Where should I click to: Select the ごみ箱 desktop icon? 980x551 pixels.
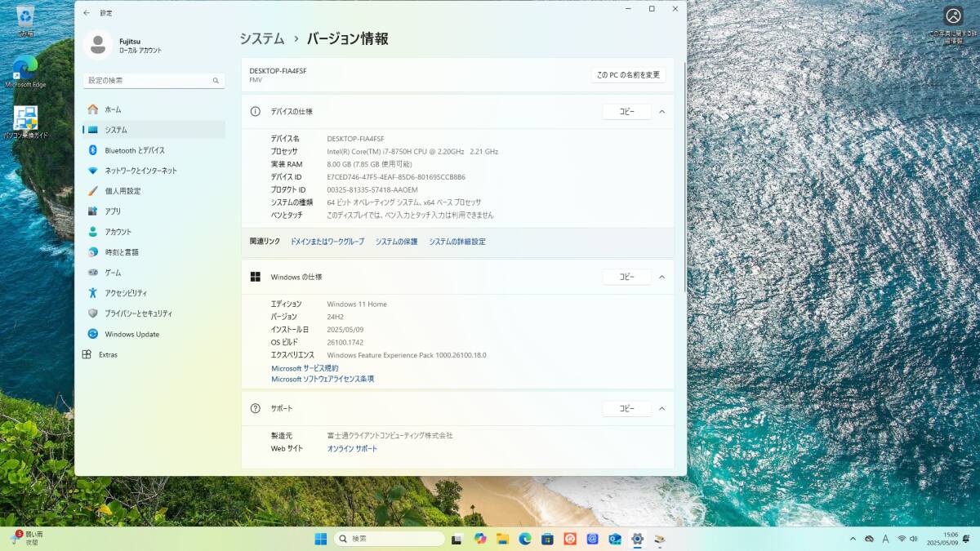click(x=25, y=21)
